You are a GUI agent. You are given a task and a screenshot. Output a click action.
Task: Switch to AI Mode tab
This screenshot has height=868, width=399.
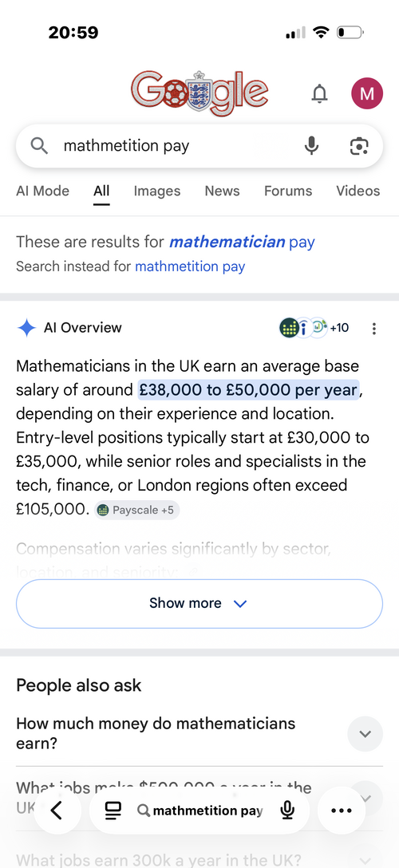point(42,191)
